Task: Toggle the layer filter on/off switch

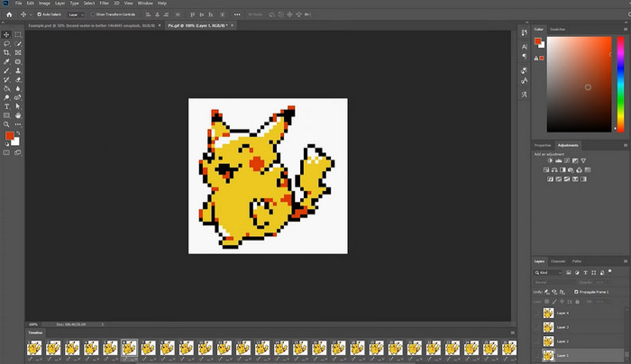Action: pyautogui.click(x=610, y=272)
